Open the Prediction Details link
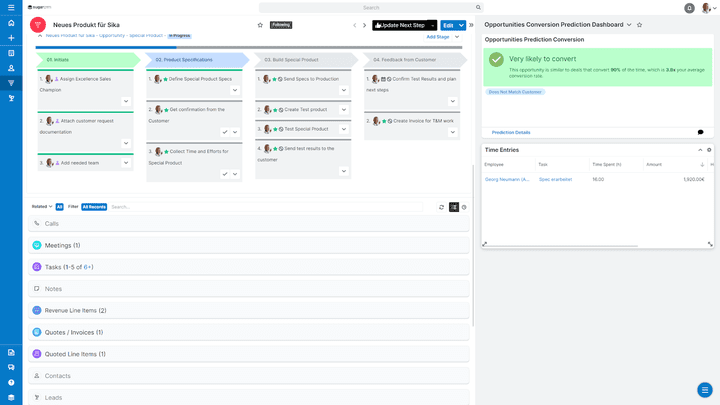Image resolution: width=720 pixels, height=405 pixels. pos(511,132)
